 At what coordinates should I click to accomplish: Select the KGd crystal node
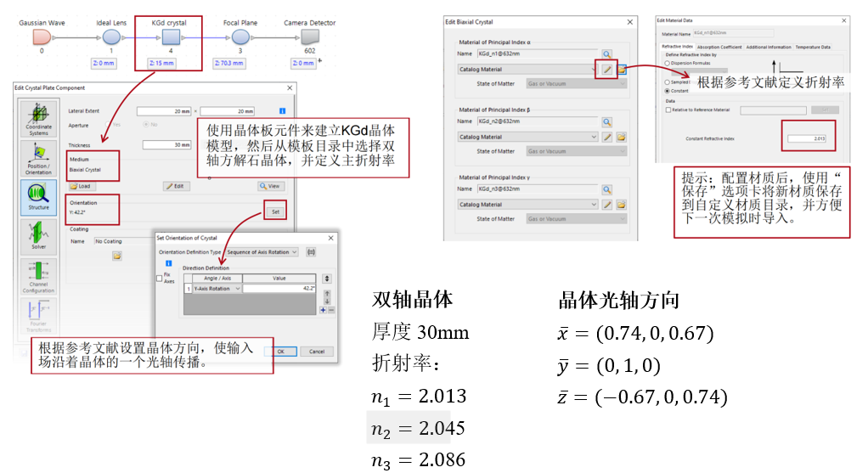coord(171,37)
